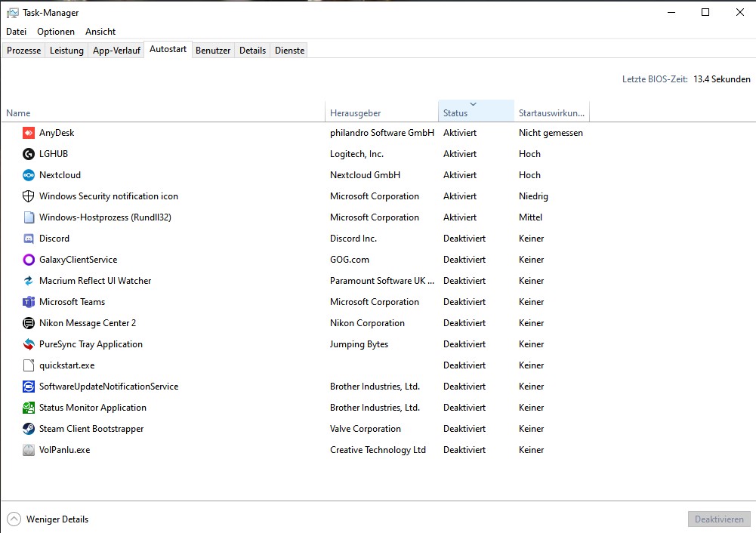Click the PureSync Tray Application icon
Screen dimensions: 756x533
(x=29, y=344)
